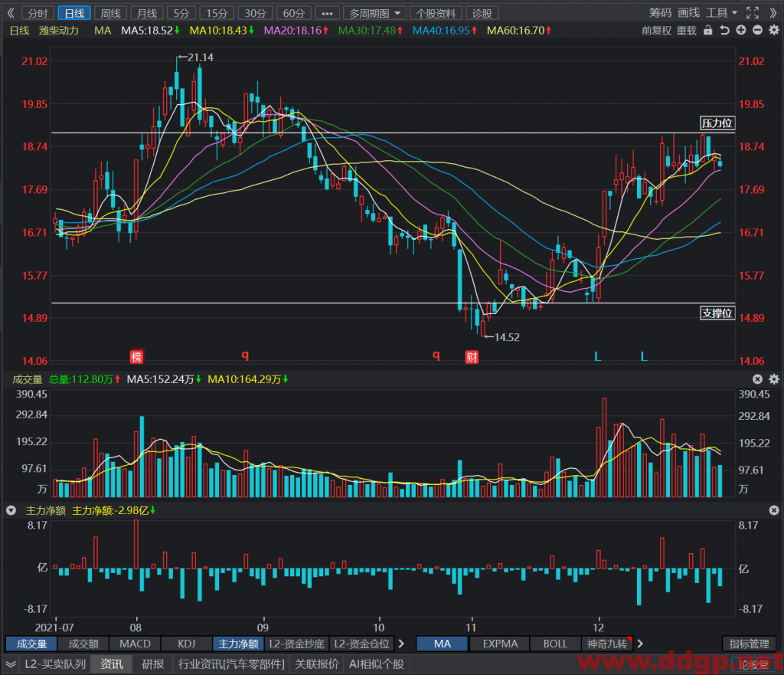Select the 日线 daily period
This screenshot has height=675, width=784.
click(x=74, y=14)
